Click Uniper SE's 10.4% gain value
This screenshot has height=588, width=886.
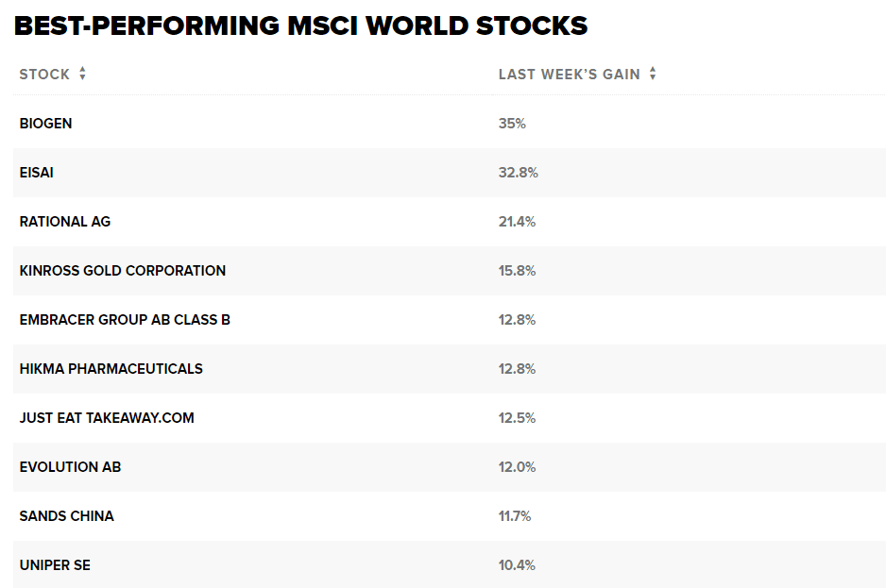517,565
